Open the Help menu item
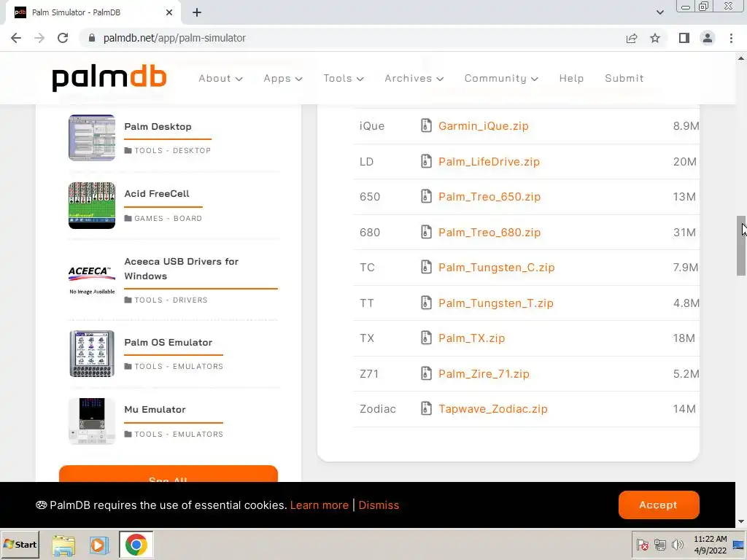This screenshot has width=747, height=560. click(x=571, y=79)
